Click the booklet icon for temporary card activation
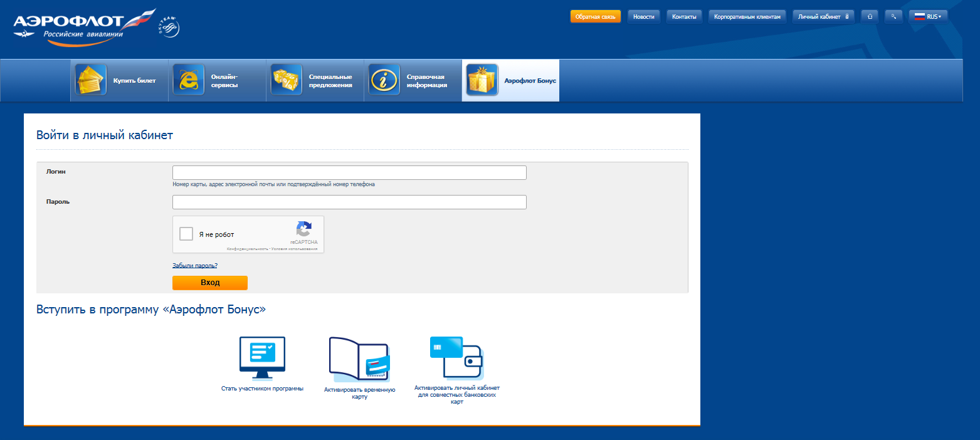The width and height of the screenshot is (980, 440). coord(360,360)
